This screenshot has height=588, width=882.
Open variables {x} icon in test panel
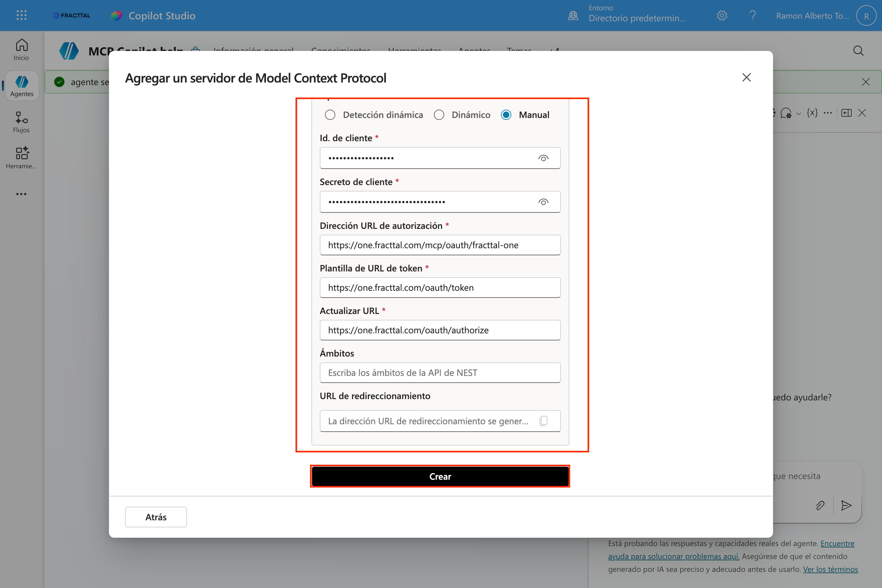[x=812, y=113]
